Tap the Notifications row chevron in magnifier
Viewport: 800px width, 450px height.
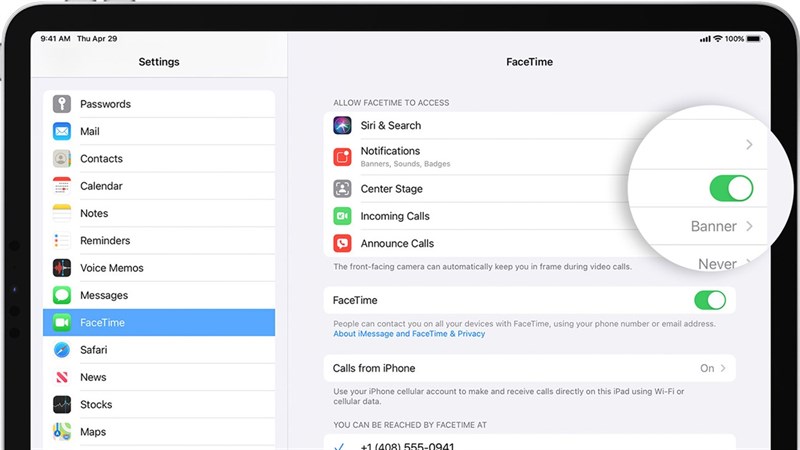coord(749,144)
